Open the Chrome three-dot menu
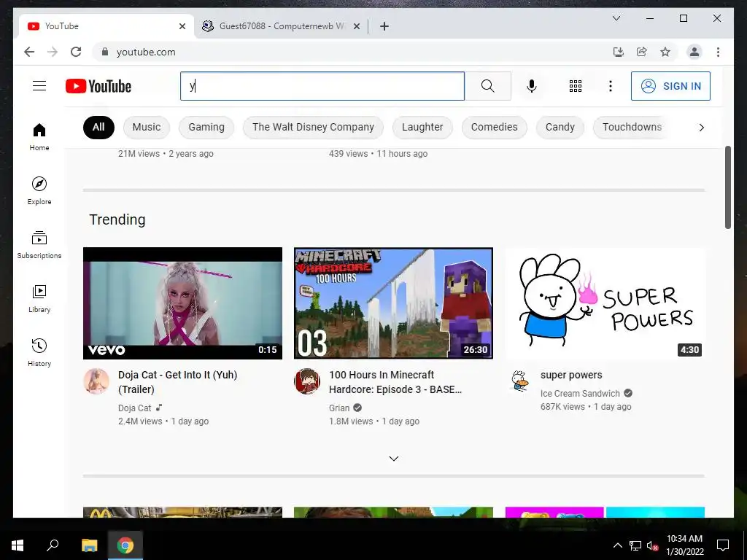Screen dimensions: 747x560 click(x=718, y=52)
